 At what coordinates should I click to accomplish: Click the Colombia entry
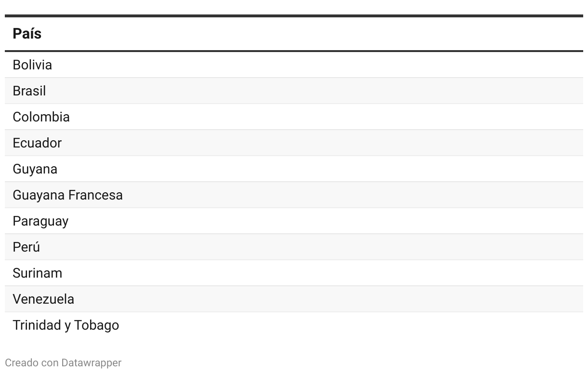pyautogui.click(x=41, y=117)
